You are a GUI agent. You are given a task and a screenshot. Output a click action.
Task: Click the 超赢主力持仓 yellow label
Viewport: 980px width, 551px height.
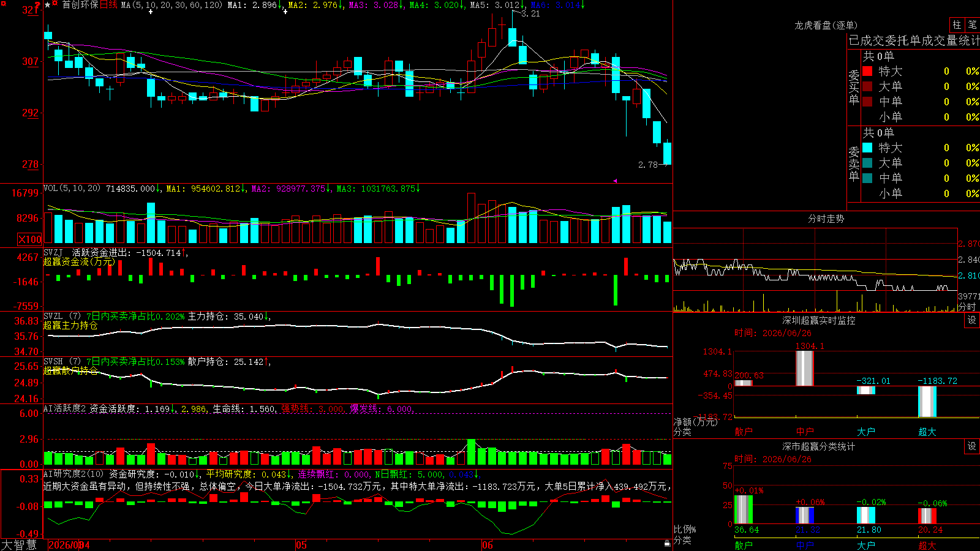pyautogui.click(x=70, y=325)
